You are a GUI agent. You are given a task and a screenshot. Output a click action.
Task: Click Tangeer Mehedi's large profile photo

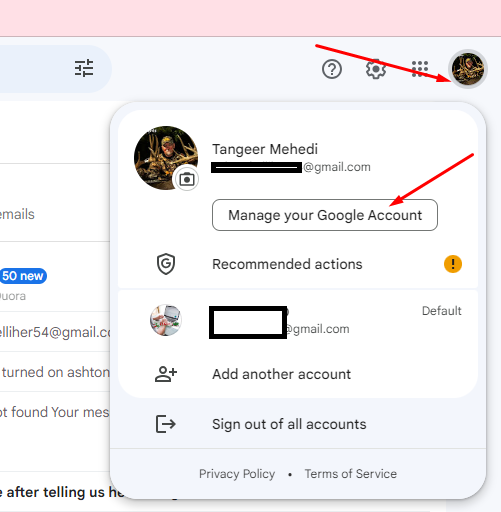tap(166, 158)
